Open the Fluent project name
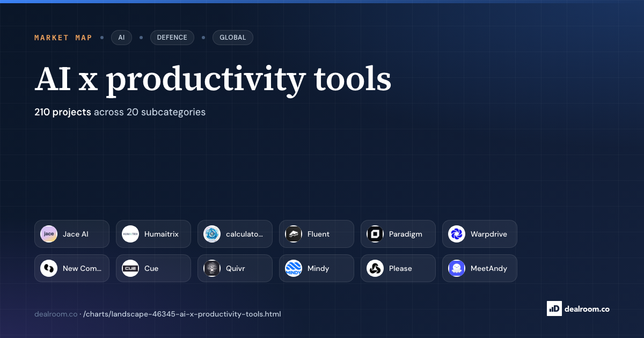 pos(319,234)
